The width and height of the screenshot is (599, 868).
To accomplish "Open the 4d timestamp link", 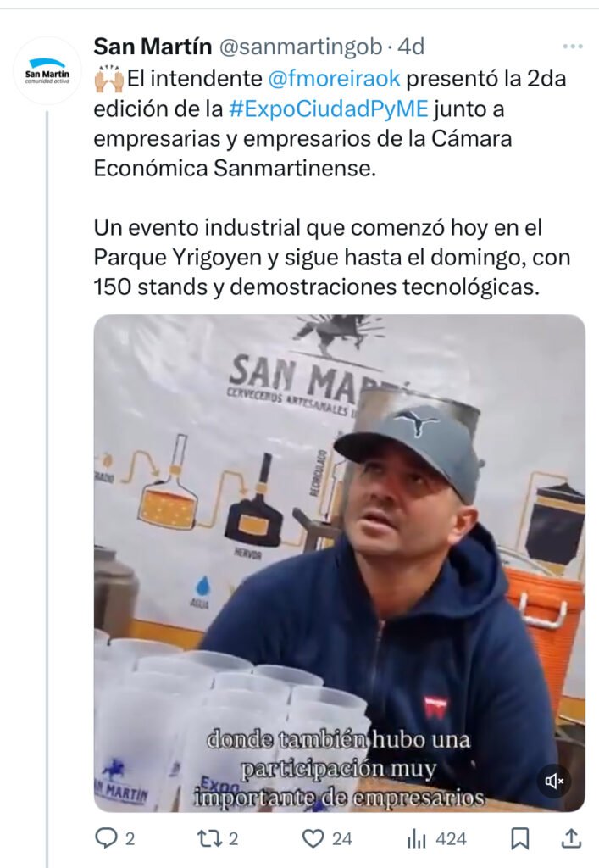I will [411, 47].
